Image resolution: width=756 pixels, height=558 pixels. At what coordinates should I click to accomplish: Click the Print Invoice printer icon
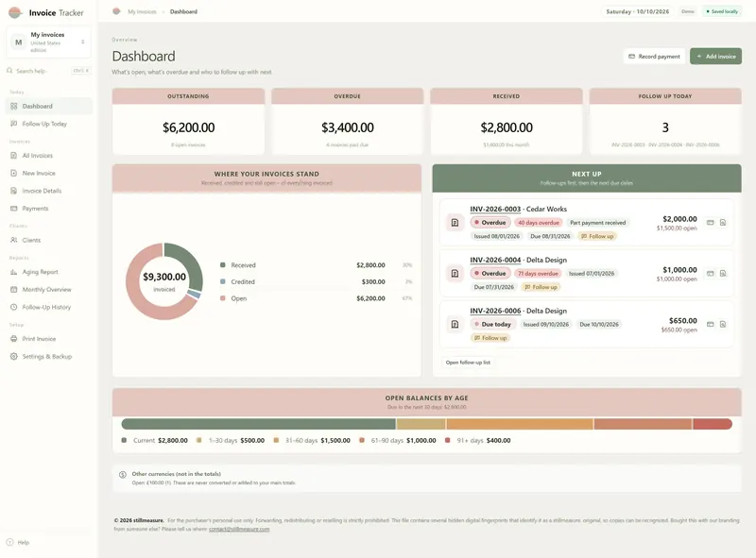click(x=13, y=339)
